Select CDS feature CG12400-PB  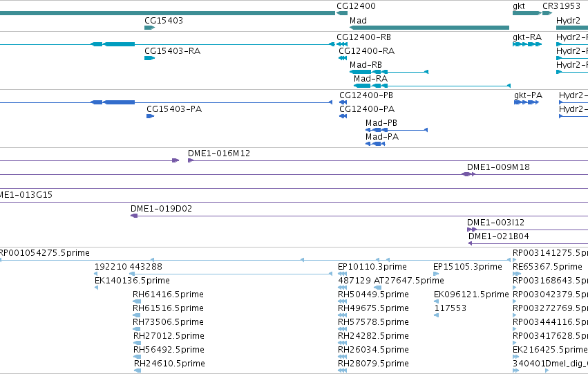[x=366, y=95]
